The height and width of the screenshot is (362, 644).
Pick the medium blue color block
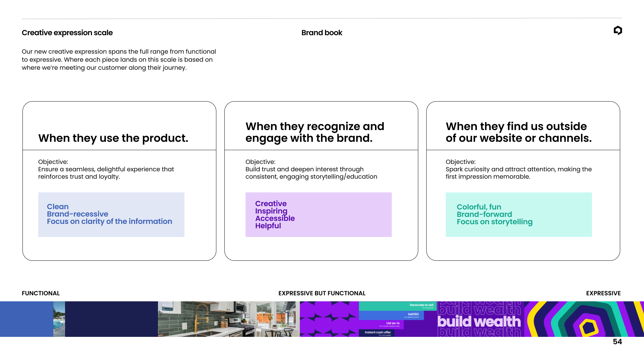point(26,319)
